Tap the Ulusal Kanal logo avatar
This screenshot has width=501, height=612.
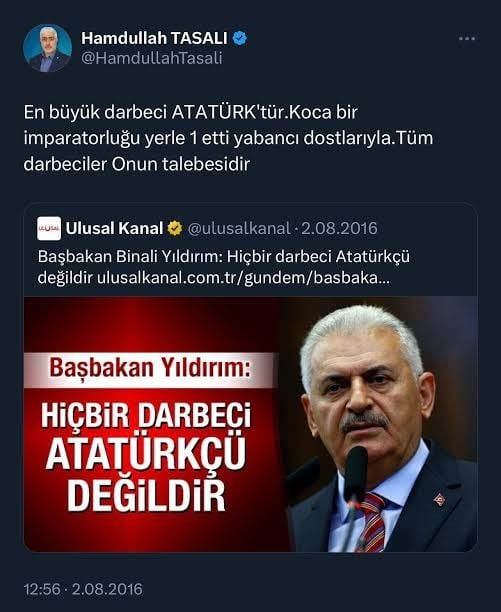tap(49, 228)
